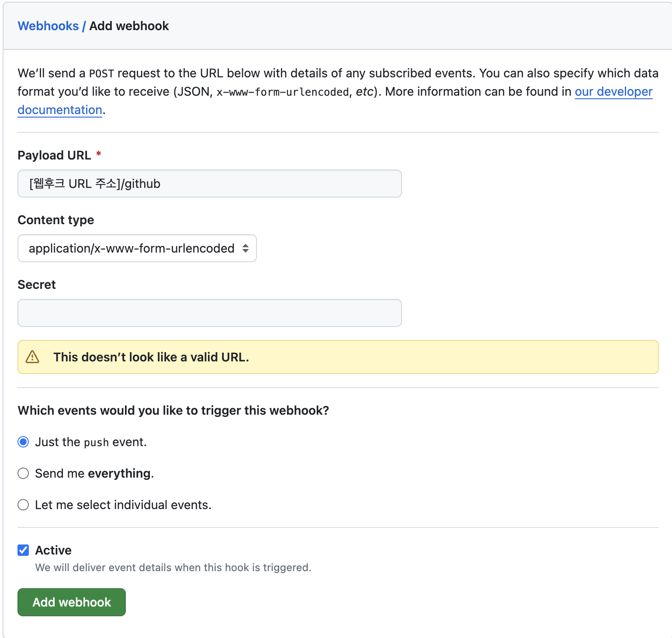Choose 'Send me everything' radio button
Viewport: 672px width, 638px height.
pos(23,473)
